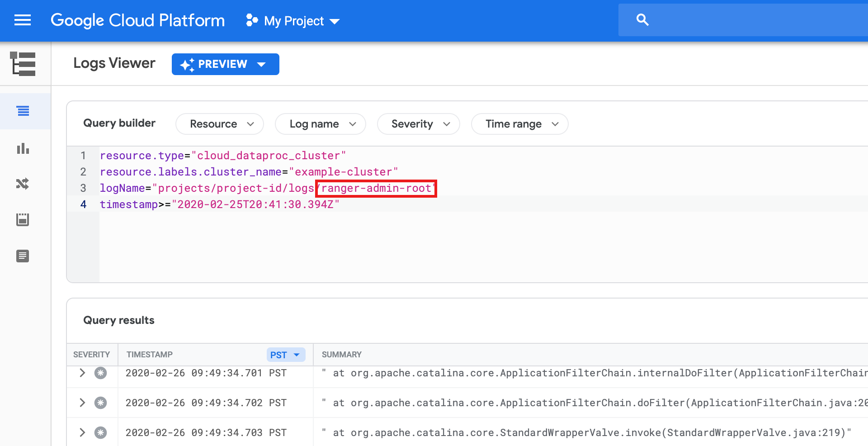Open the Logs-based Metrics bar chart icon
The width and height of the screenshot is (868, 446).
(23, 148)
